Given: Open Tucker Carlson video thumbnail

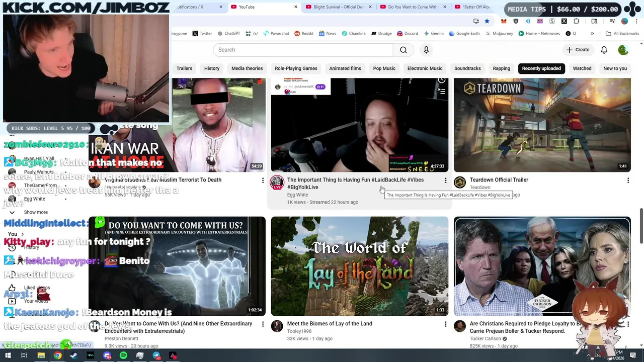Looking at the screenshot, I should [542, 266].
